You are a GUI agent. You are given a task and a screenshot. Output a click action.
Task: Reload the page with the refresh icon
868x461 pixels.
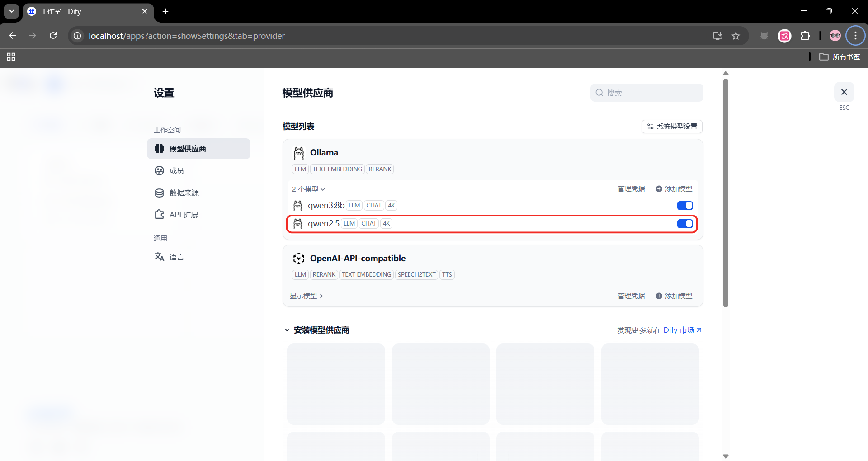pyautogui.click(x=53, y=36)
